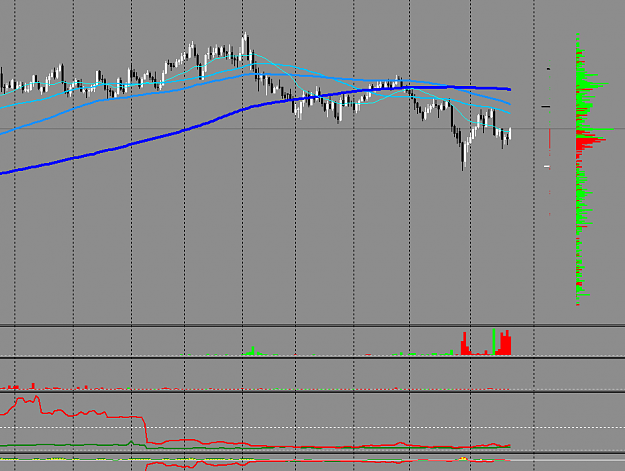Click the white dashed level line in oscillator pane
Image resolution: width=625 pixels, height=471 pixels.
(312, 428)
